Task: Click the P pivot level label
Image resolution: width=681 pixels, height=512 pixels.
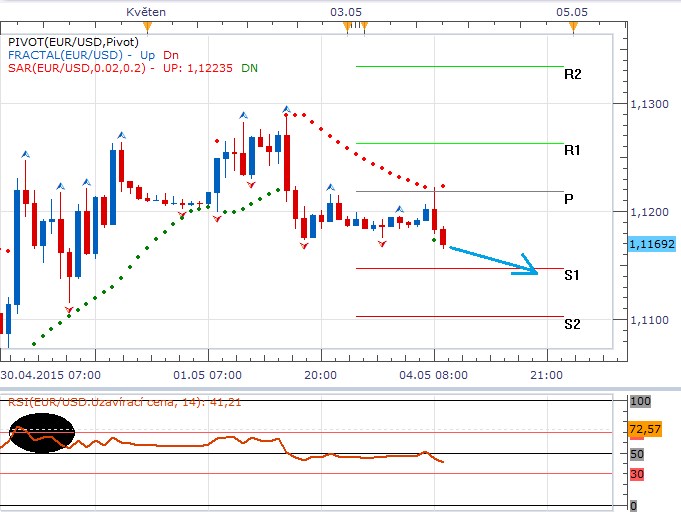Action: pyautogui.click(x=568, y=199)
